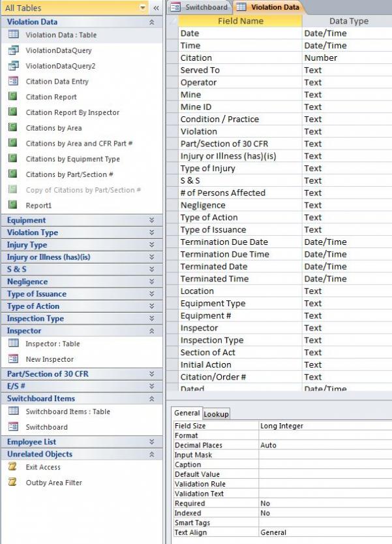Click the Report1 report icon

(13, 204)
